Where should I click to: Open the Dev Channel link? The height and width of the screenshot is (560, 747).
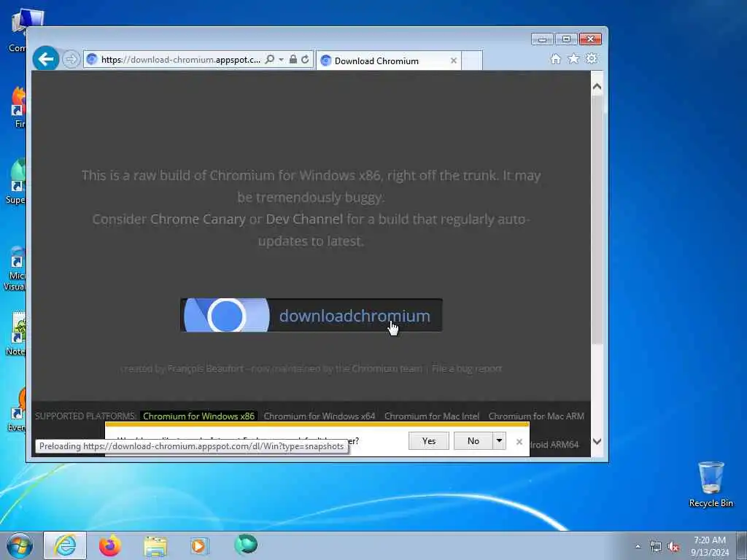[304, 219]
